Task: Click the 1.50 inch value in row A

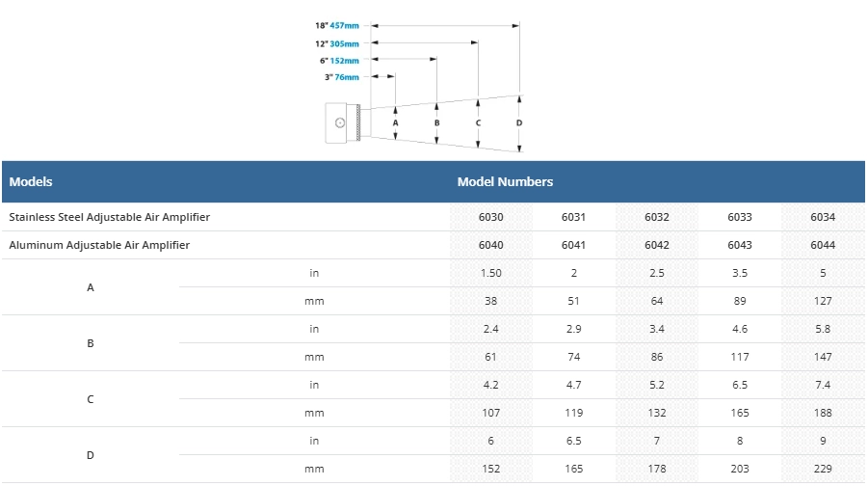Action: [x=490, y=273]
